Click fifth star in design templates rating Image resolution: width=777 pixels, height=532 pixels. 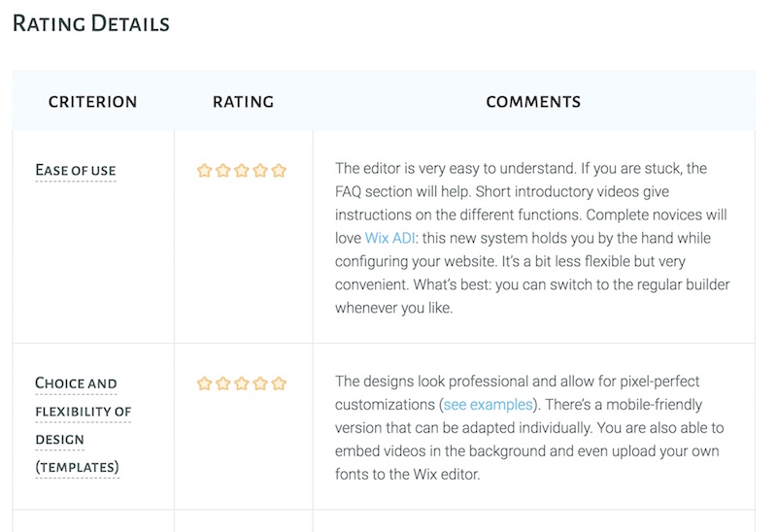pos(279,383)
